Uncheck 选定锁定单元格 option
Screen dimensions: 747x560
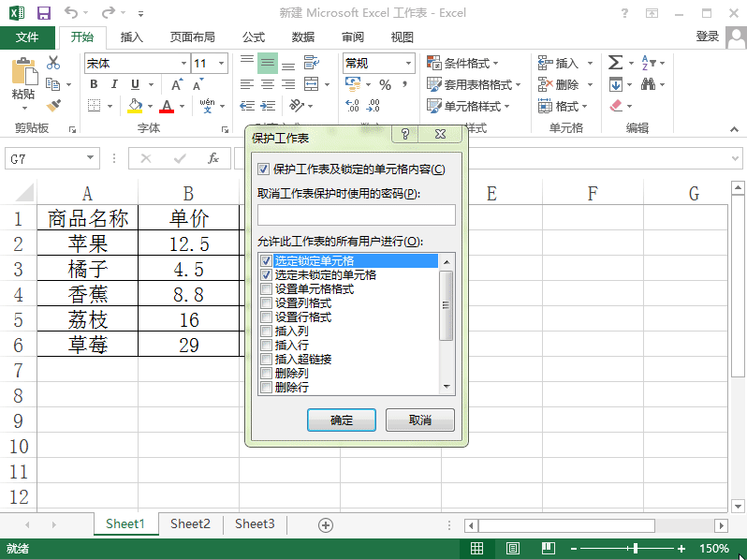(x=266, y=260)
